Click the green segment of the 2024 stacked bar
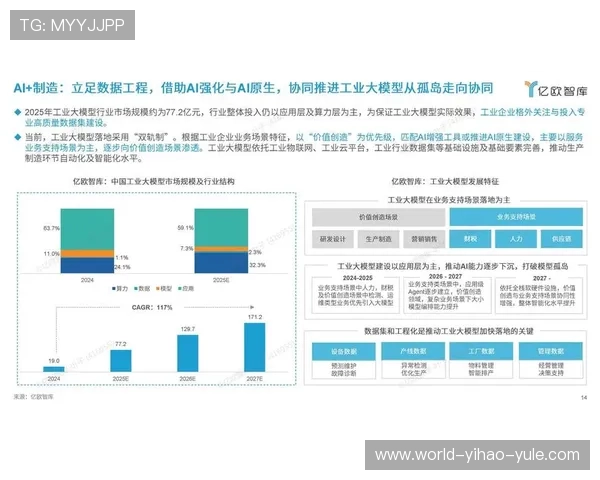 pos(87,229)
